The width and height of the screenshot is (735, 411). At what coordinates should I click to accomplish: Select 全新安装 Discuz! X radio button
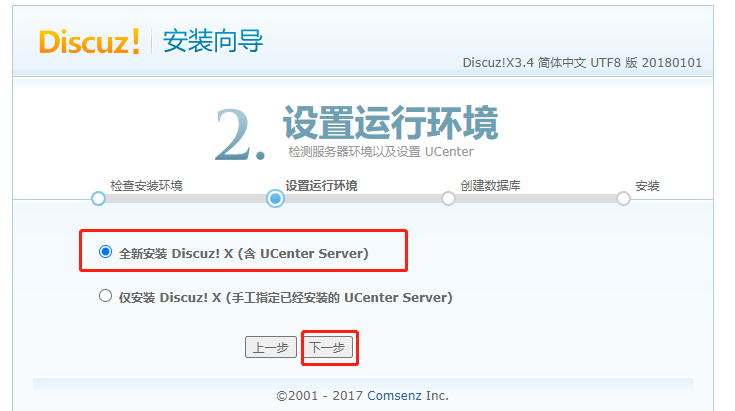[x=105, y=252]
